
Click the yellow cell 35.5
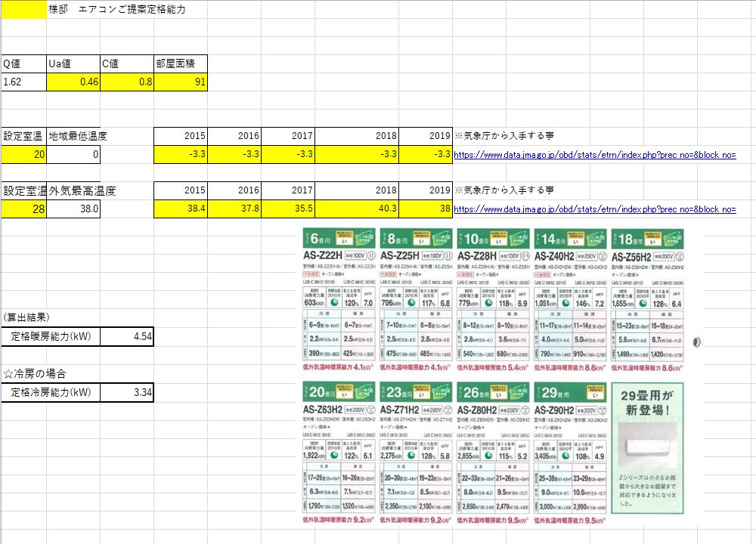(288, 209)
